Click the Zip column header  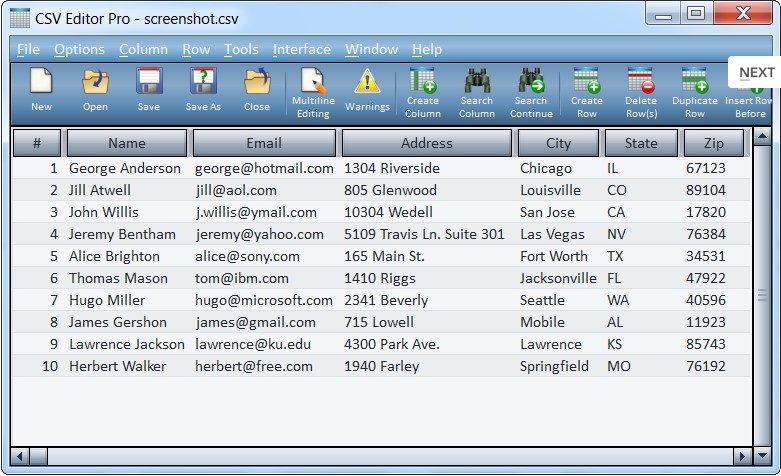(x=714, y=143)
